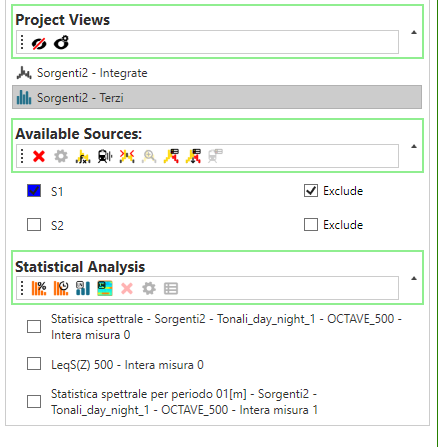Click the red X delete icon in Available Sources
The width and height of the screenshot is (442, 447).
click(x=39, y=156)
